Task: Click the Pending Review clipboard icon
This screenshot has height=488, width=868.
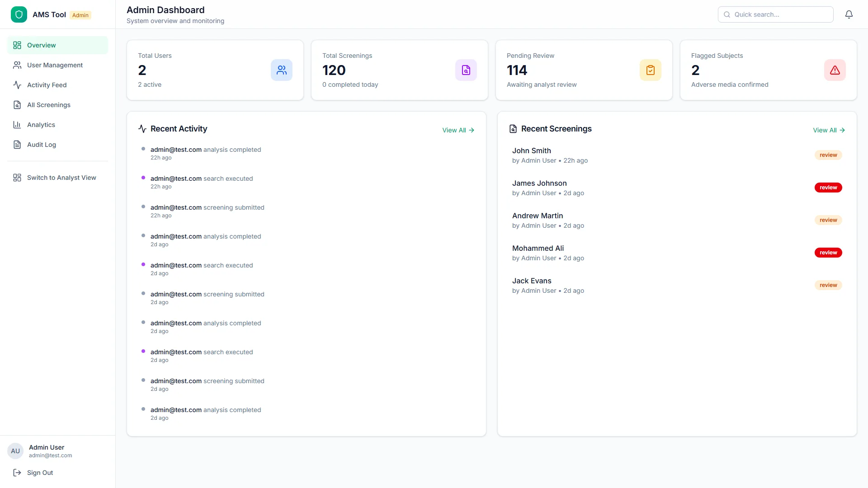Action: (651, 70)
